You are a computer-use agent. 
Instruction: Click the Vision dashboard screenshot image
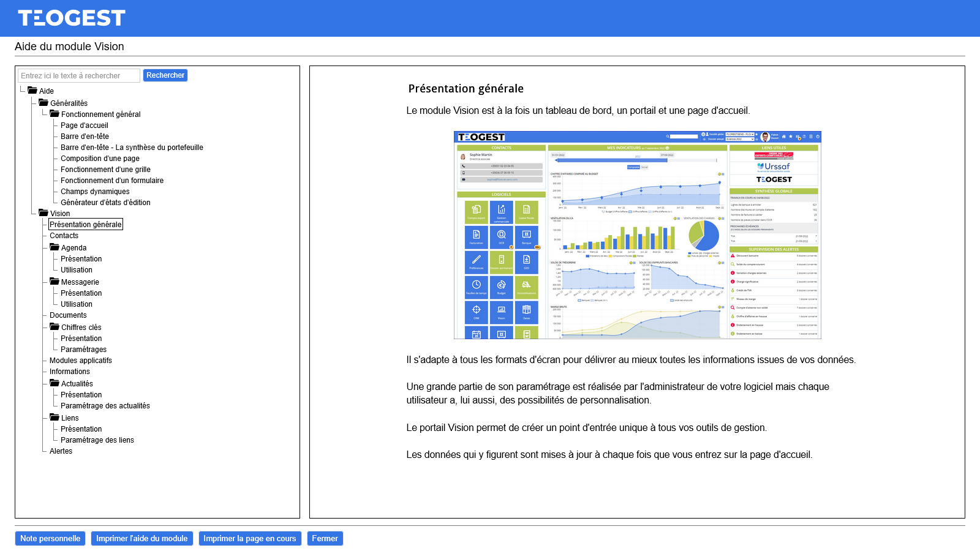pyautogui.click(x=637, y=235)
